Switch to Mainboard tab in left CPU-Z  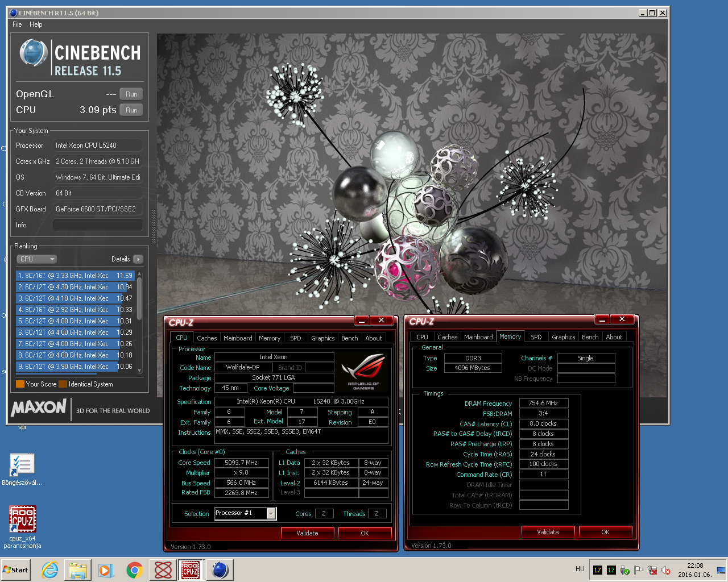pyautogui.click(x=238, y=338)
